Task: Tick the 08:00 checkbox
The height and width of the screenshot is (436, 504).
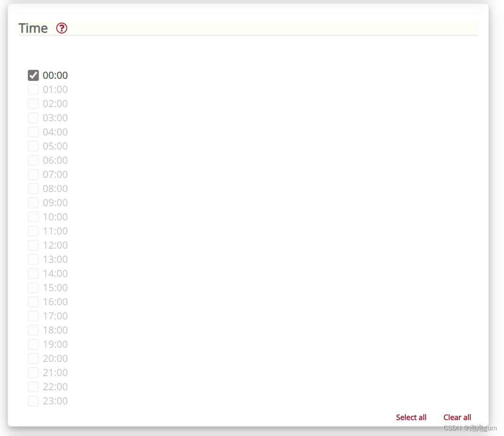Action: pyautogui.click(x=33, y=189)
